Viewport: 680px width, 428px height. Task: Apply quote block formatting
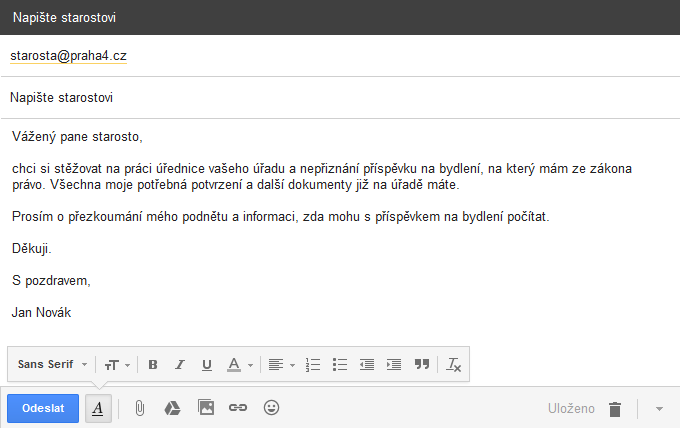[422, 364]
